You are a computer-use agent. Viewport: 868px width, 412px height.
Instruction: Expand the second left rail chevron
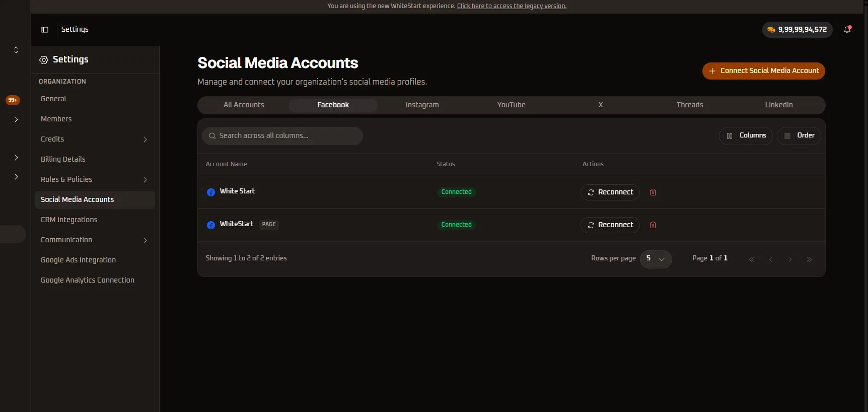[x=16, y=158]
